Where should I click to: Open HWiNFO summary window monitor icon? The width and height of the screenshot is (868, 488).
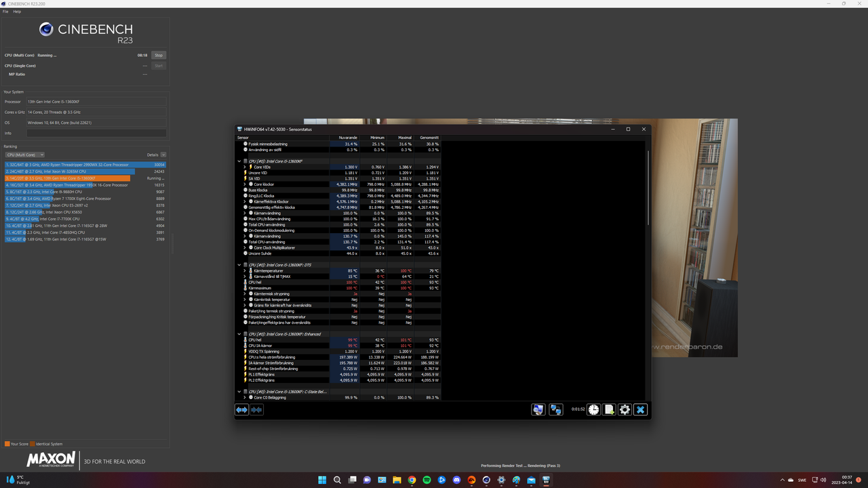(538, 409)
